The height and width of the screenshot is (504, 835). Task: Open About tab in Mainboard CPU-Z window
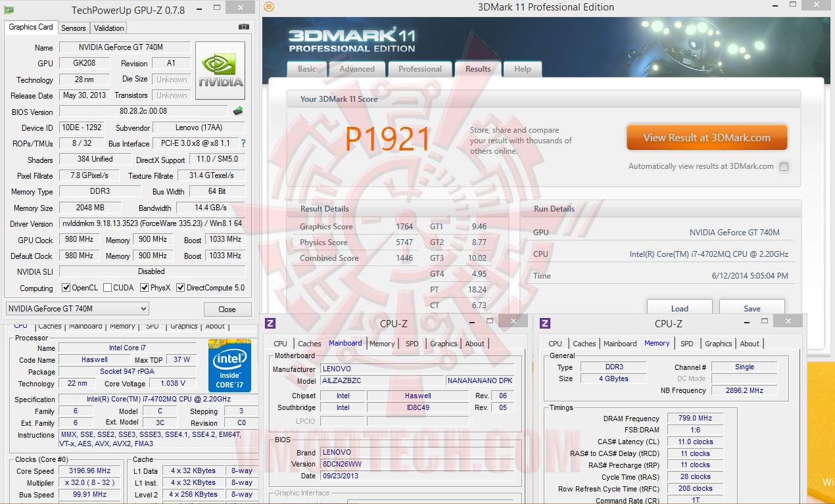click(475, 344)
